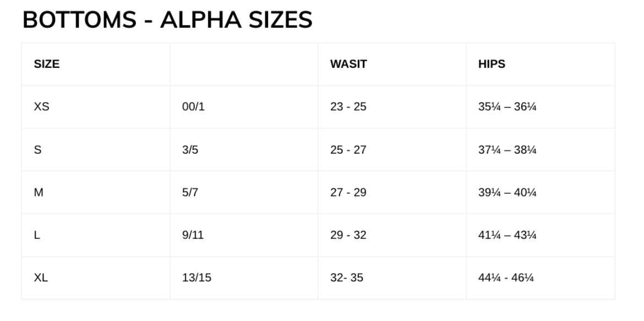Click the M size cell
Image resolution: width=644 pixels, height=321 pixels.
pos(96,192)
